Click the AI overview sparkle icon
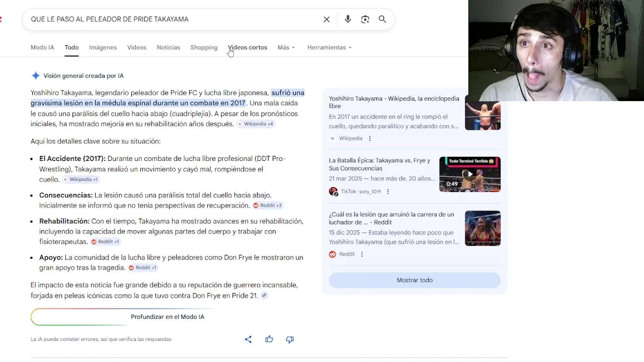This screenshot has width=644, height=362. tap(36, 76)
